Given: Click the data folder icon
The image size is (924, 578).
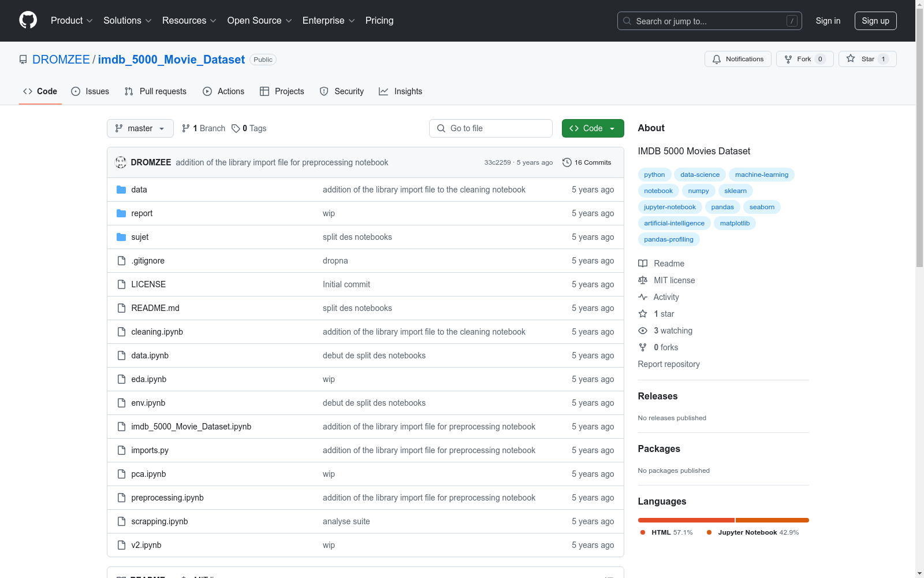Looking at the screenshot, I should [121, 190].
